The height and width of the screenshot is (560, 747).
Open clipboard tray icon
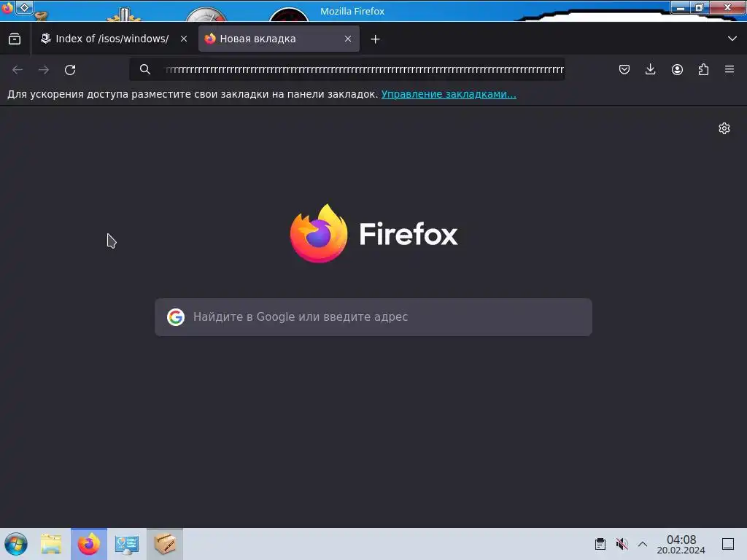(x=600, y=544)
